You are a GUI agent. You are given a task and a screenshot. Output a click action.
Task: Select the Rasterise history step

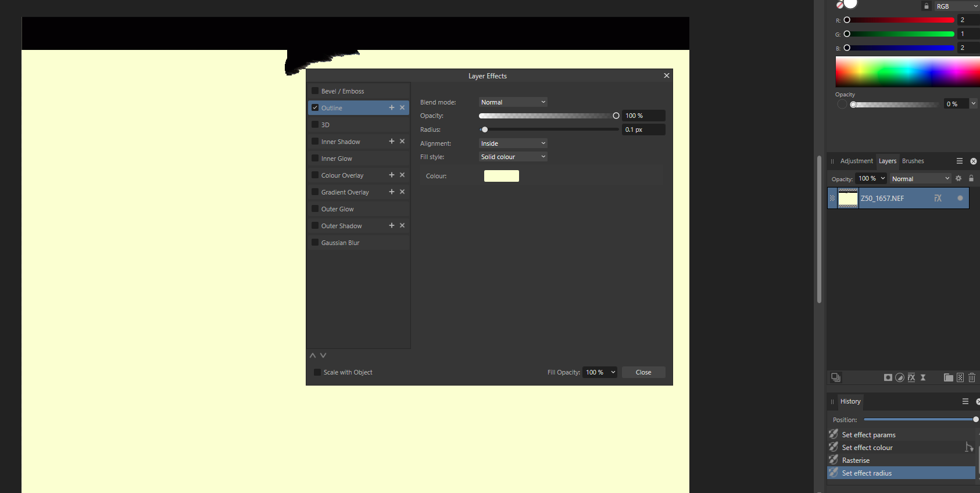click(x=901, y=460)
